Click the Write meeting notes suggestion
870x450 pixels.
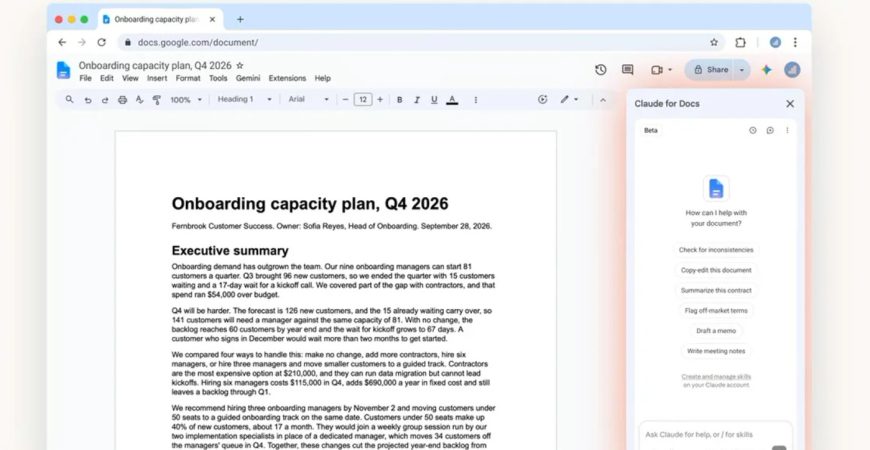click(716, 351)
